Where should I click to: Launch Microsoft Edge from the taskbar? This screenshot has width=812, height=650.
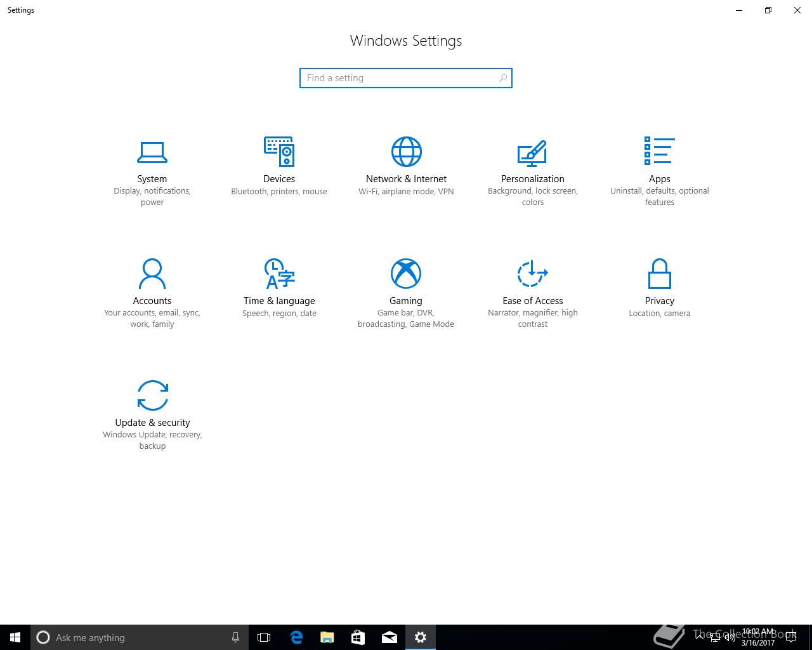point(296,637)
